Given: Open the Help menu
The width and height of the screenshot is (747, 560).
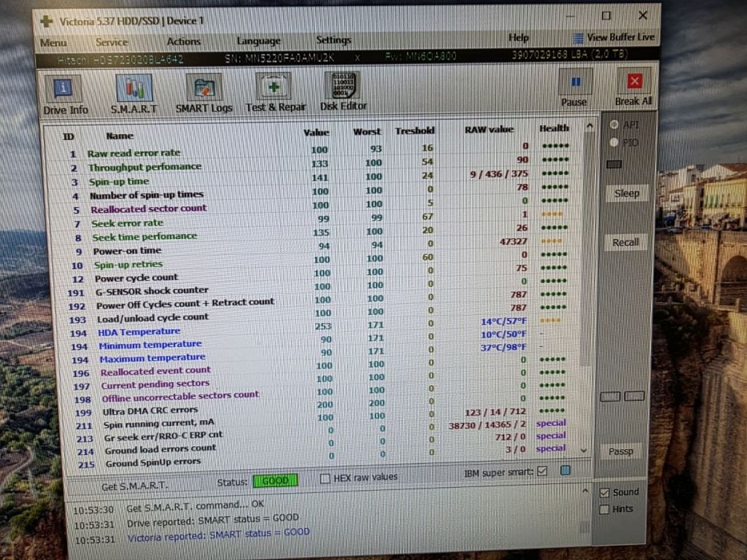Looking at the screenshot, I should coord(519,38).
